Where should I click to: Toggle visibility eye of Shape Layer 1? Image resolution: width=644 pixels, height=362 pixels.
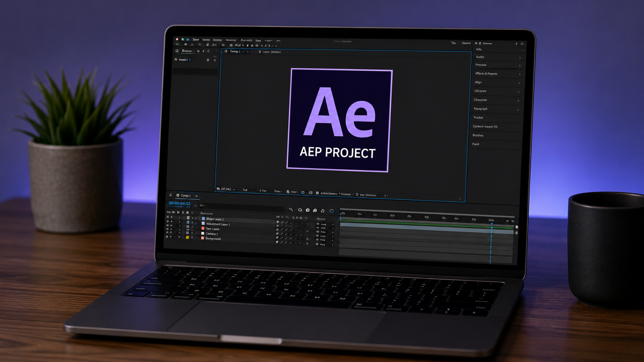click(x=168, y=217)
